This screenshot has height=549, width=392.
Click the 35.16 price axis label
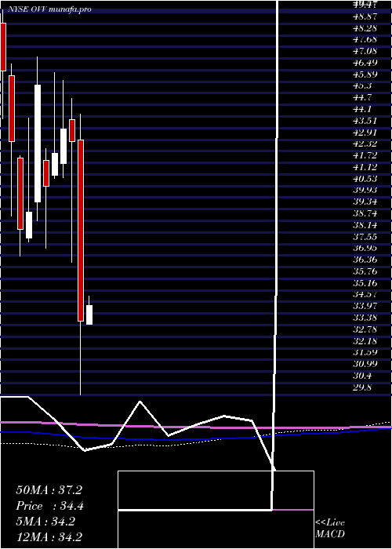point(365,283)
